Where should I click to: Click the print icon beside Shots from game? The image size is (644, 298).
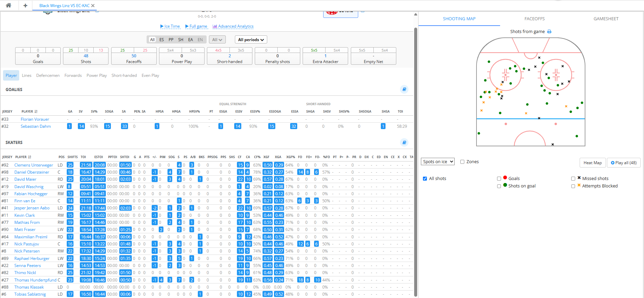pyautogui.click(x=549, y=32)
